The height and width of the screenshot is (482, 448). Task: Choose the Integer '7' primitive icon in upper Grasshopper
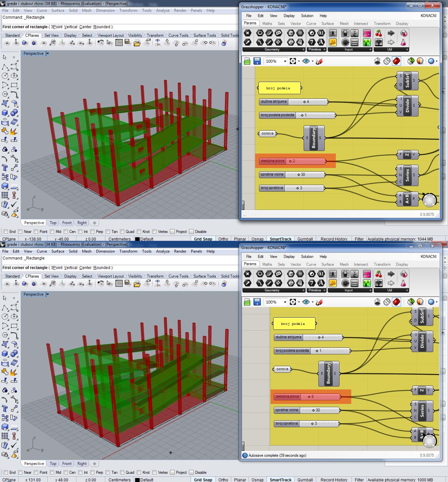point(312,42)
